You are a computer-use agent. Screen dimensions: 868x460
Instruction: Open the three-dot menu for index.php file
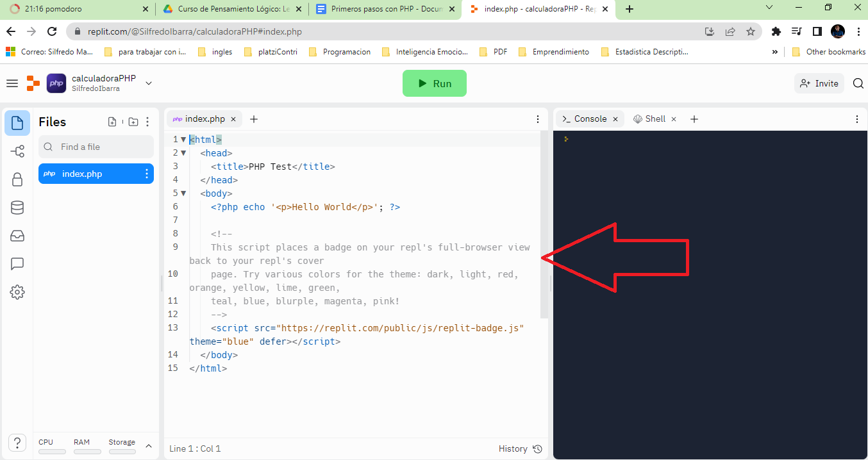tap(148, 173)
